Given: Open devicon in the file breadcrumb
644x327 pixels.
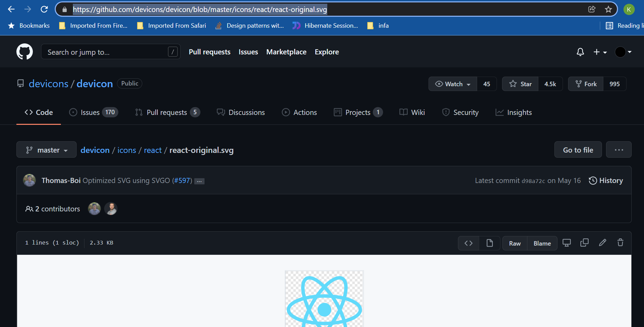Looking at the screenshot, I should point(95,150).
